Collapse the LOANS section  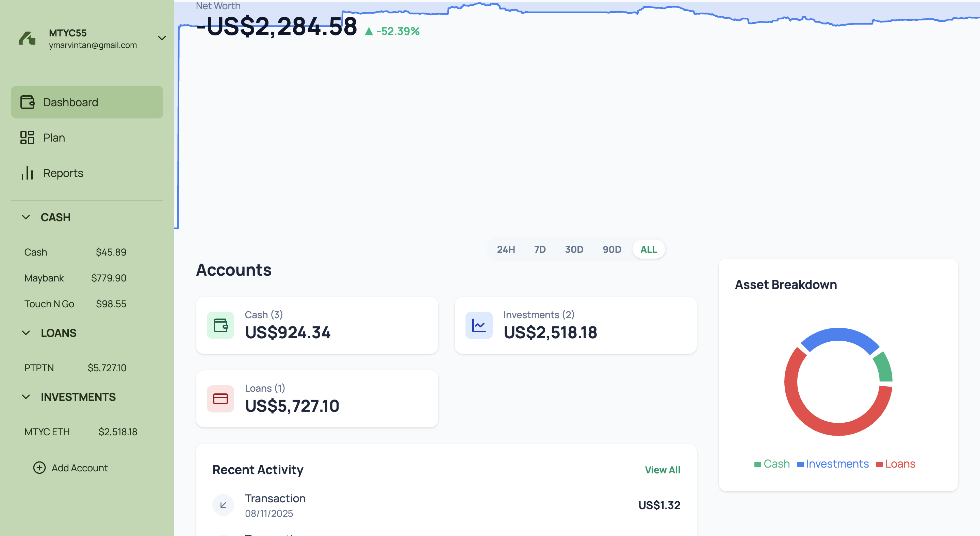[26, 333]
